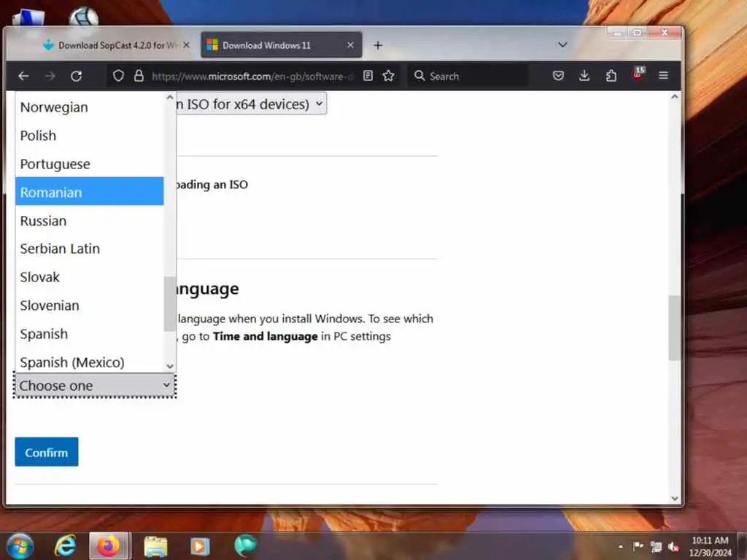Screen dimensions: 747x560
Task: Click the language list scrollbar thumb
Action: coord(170,304)
